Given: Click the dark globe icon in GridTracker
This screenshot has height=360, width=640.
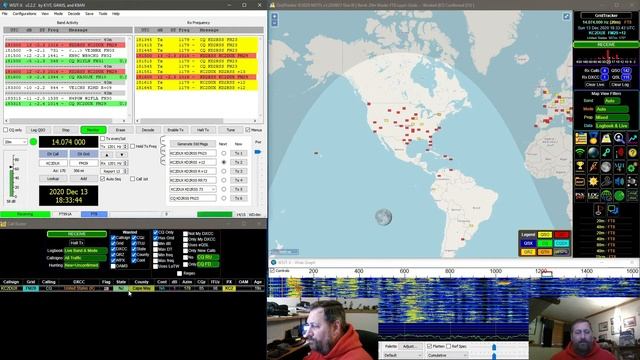Looking at the screenshot, I should pyautogui.click(x=593, y=153).
